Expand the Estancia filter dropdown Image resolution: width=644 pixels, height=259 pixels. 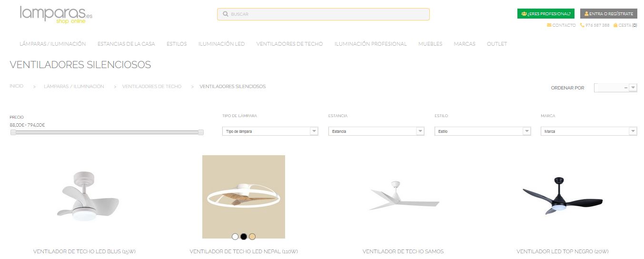point(376,131)
